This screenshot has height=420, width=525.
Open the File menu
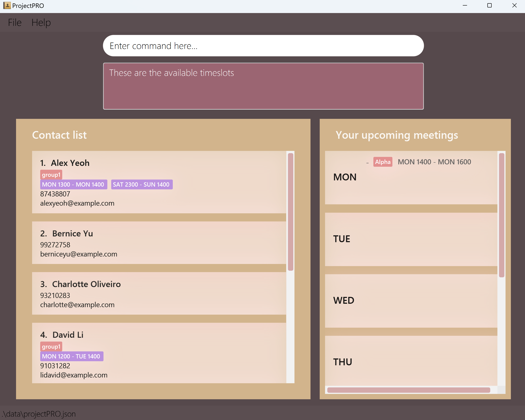pyautogui.click(x=15, y=22)
